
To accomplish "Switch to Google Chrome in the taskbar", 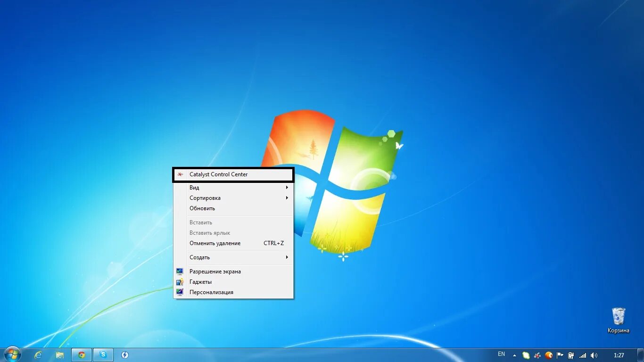I will (82, 355).
